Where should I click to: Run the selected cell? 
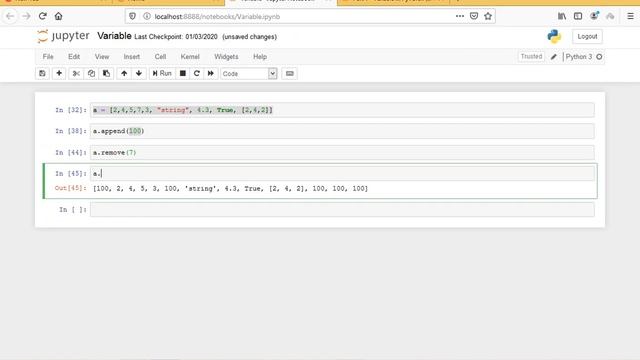coord(162,73)
